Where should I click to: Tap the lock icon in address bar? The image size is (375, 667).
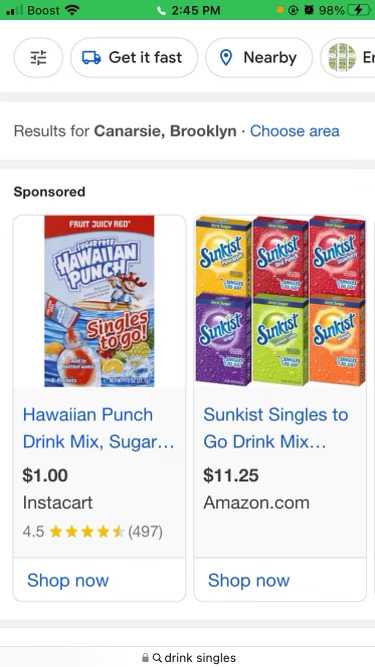145,658
